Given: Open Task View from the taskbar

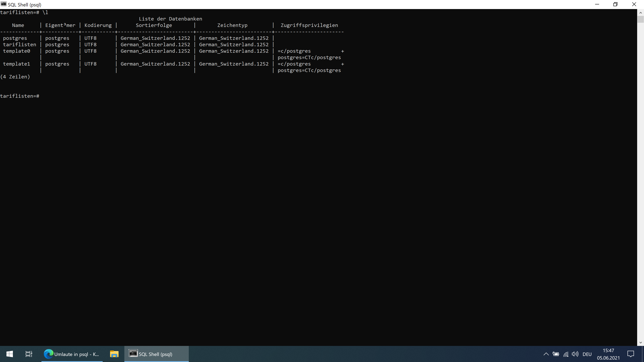Looking at the screenshot, I should pyautogui.click(x=29, y=354).
